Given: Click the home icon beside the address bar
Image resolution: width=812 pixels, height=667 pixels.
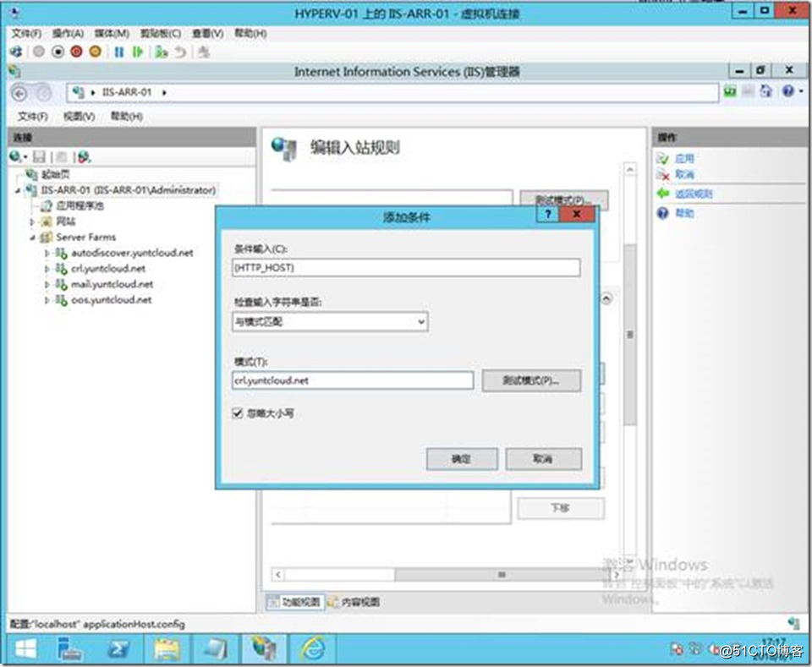Looking at the screenshot, I should pyautogui.click(x=765, y=91).
